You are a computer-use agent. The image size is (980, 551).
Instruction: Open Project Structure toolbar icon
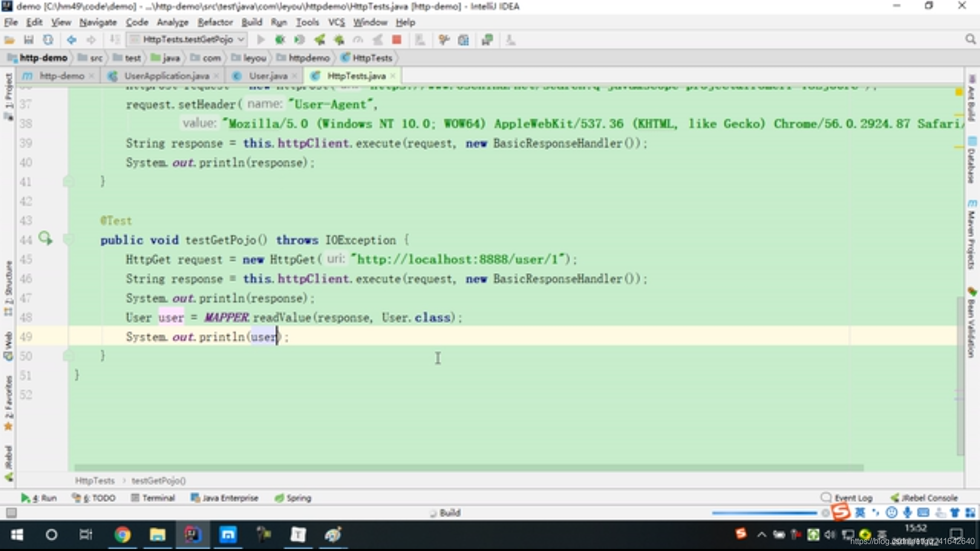tap(463, 40)
